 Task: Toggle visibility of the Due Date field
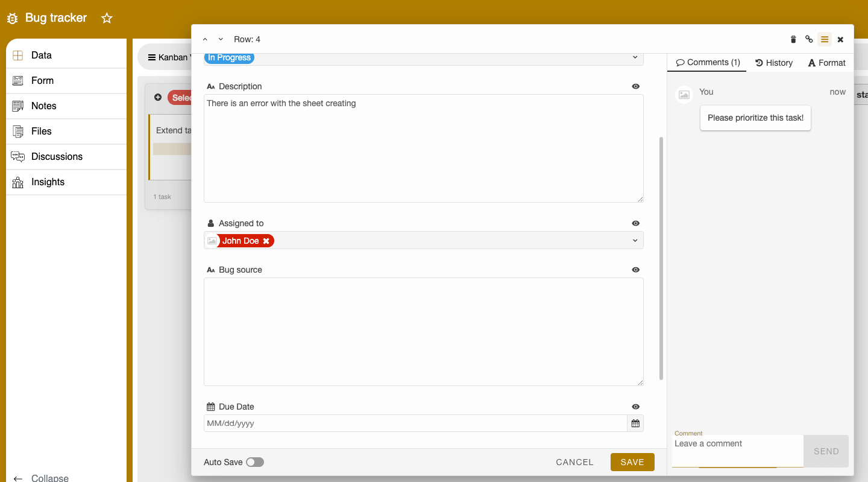pos(635,407)
